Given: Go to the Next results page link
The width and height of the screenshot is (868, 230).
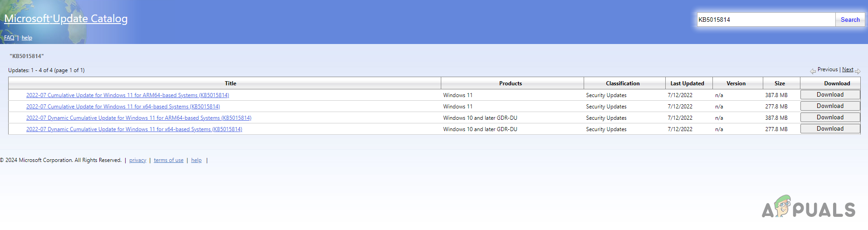Looking at the screenshot, I should pos(848,69).
